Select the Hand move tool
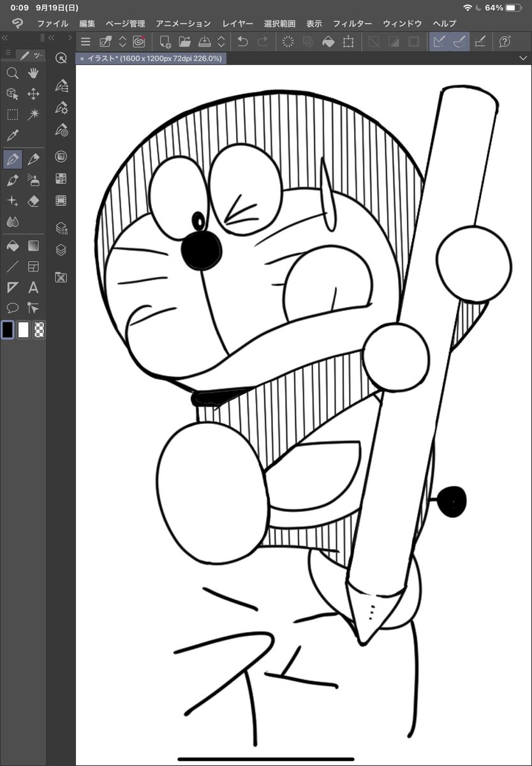 pyautogui.click(x=34, y=73)
